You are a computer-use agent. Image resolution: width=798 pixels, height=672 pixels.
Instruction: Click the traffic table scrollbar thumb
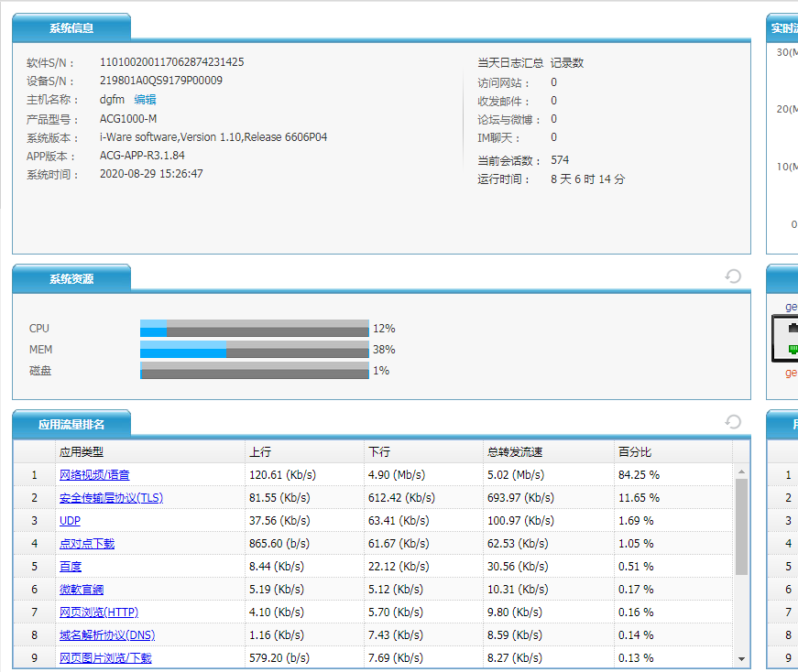pos(741,527)
